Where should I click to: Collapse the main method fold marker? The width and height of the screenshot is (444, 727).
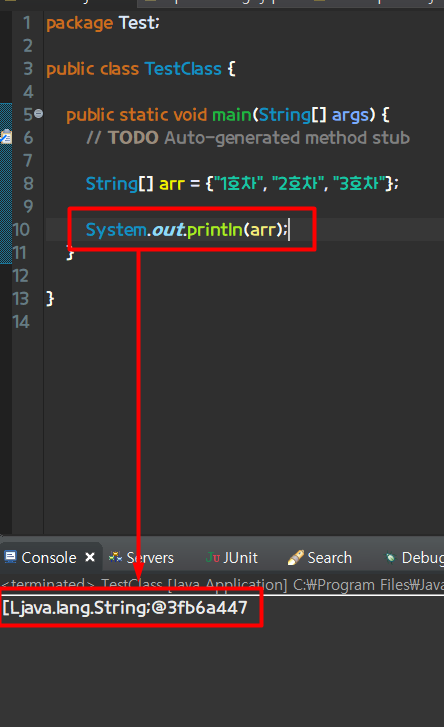point(38,114)
